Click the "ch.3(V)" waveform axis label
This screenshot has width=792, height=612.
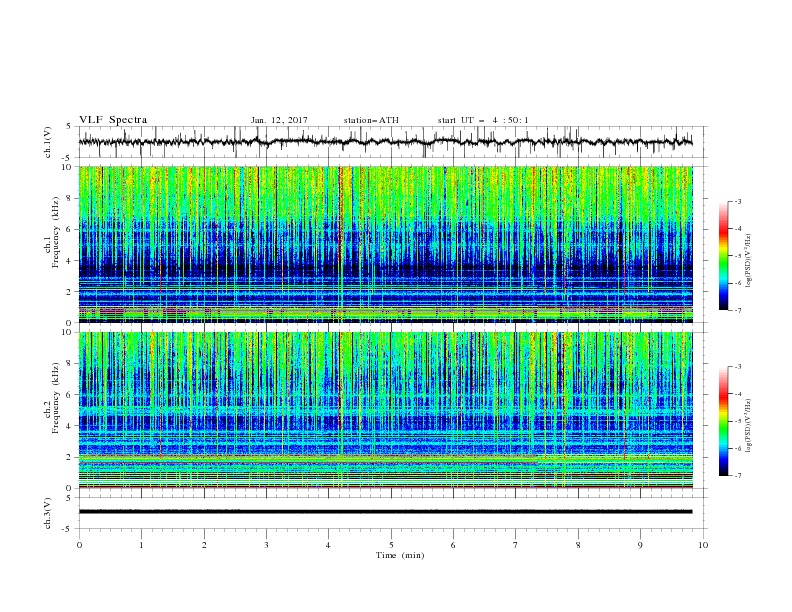[x=48, y=513]
